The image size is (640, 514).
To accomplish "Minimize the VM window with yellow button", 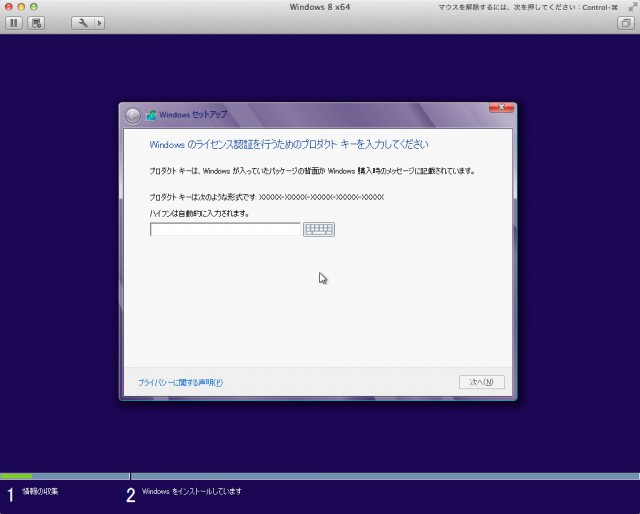I will 22,7.
